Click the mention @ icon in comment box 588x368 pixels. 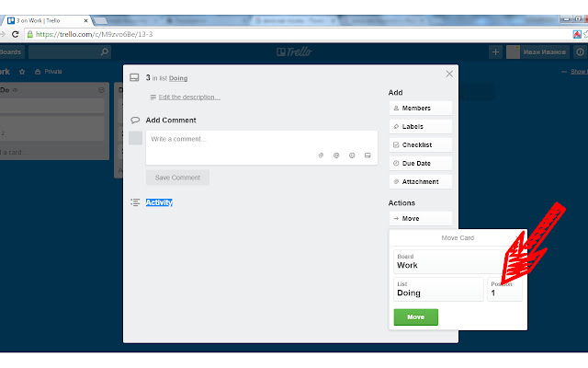pyautogui.click(x=336, y=155)
